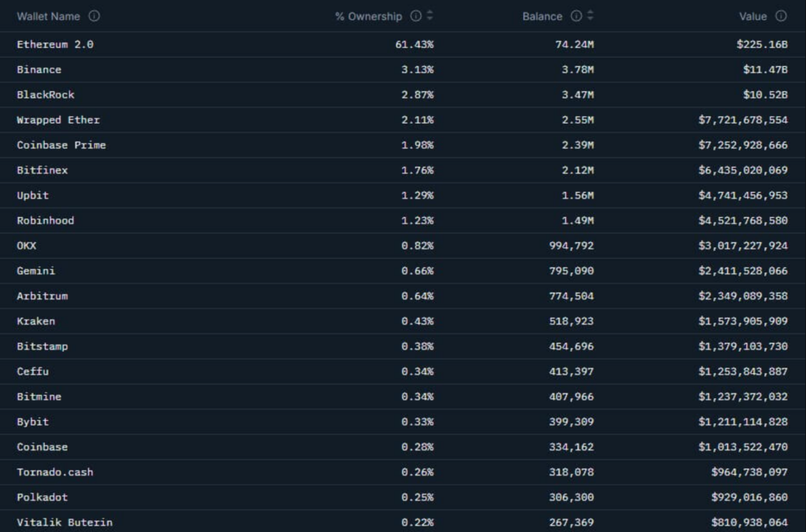This screenshot has width=806, height=532.
Task: Show info for the Value column
Action: point(781,16)
